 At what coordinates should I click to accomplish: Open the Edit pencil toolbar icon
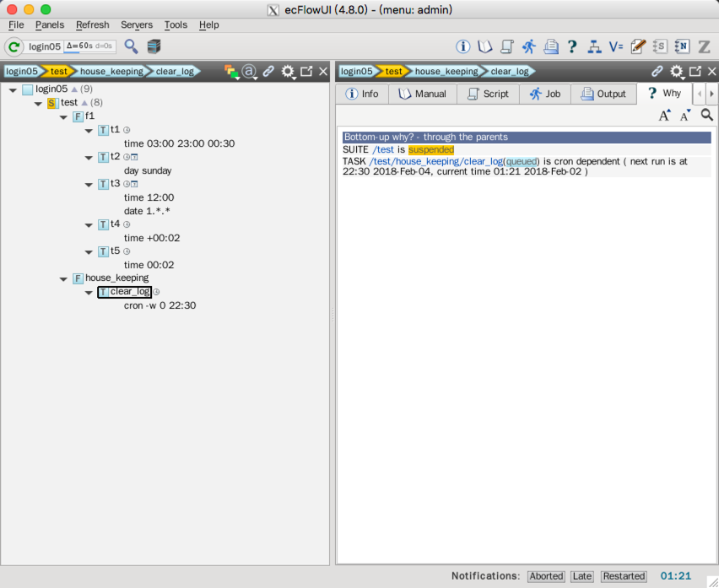coord(638,46)
